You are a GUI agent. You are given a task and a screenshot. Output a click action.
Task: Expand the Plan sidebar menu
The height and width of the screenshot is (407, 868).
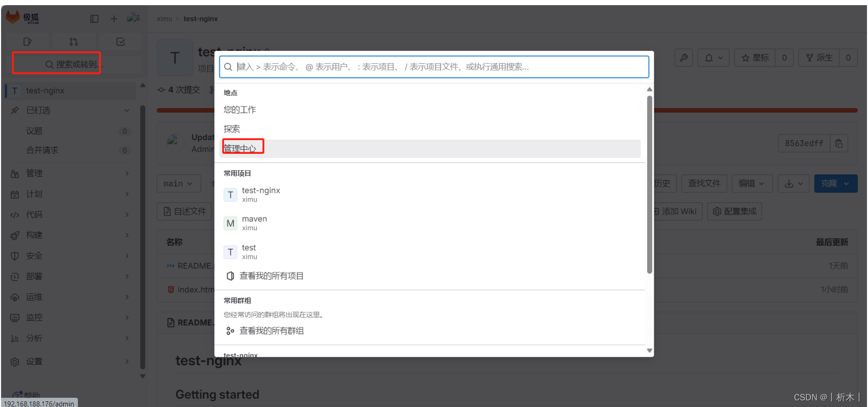coord(71,194)
